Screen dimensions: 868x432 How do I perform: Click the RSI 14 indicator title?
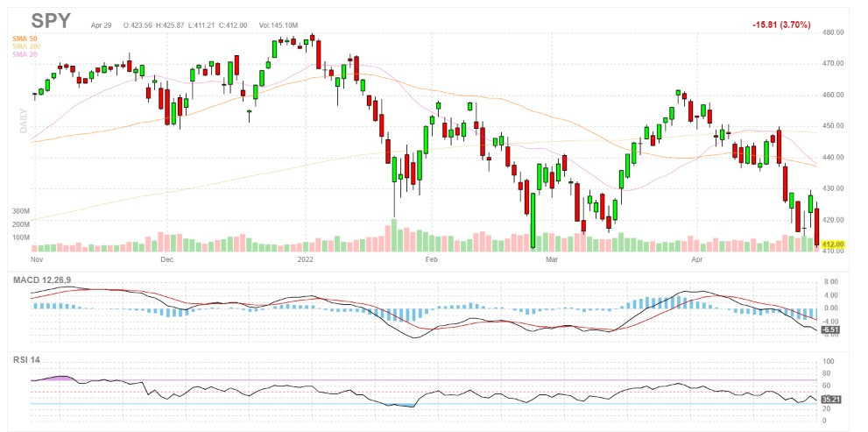27,360
